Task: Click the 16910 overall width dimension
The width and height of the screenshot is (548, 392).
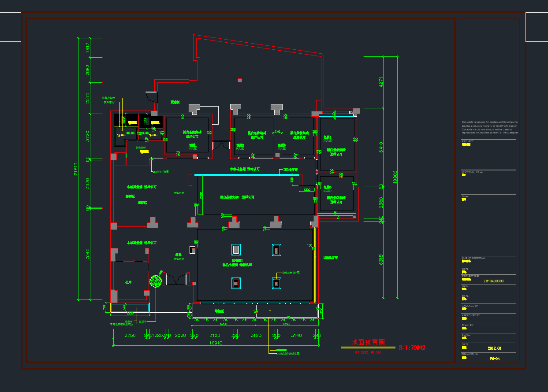Action: click(x=216, y=343)
